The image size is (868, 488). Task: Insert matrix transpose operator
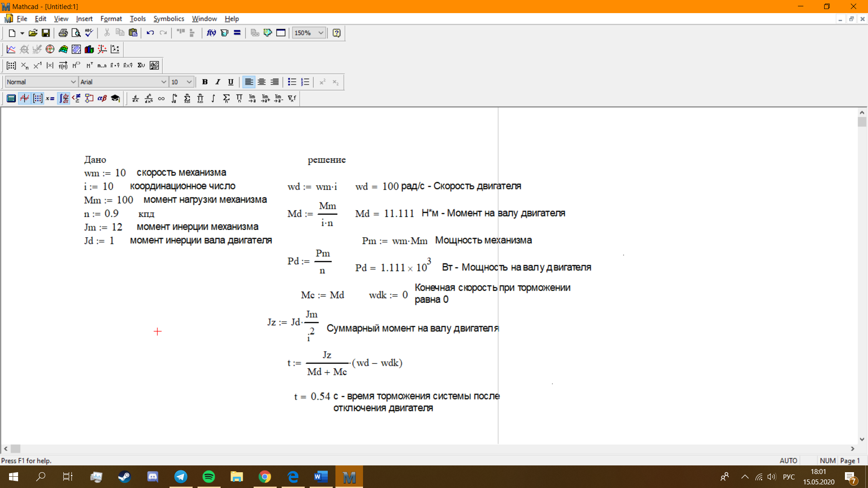(x=89, y=66)
